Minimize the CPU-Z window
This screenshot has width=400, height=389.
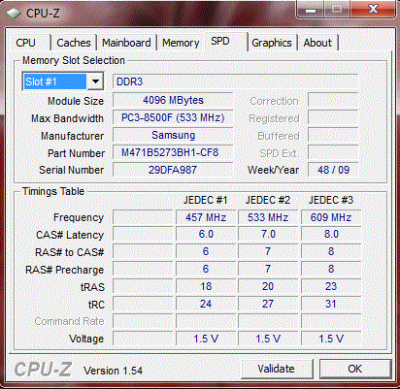pos(311,10)
